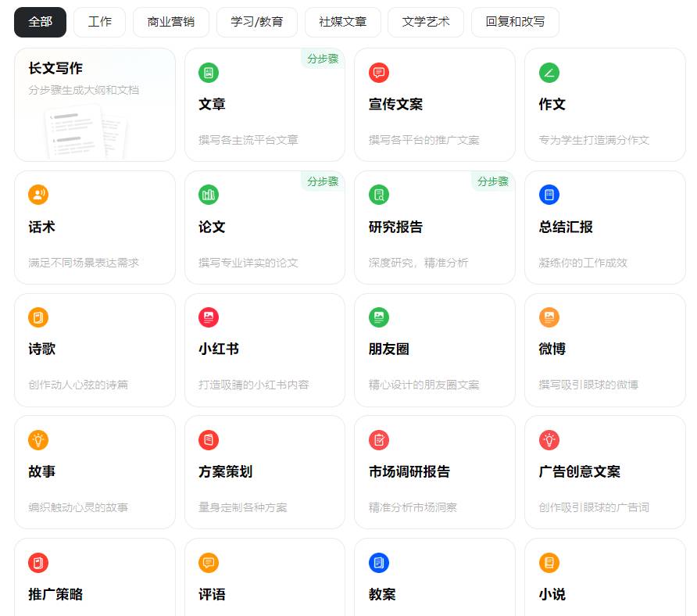Click the red 宣传文案 chat icon
The width and height of the screenshot is (697, 616).
379,73
